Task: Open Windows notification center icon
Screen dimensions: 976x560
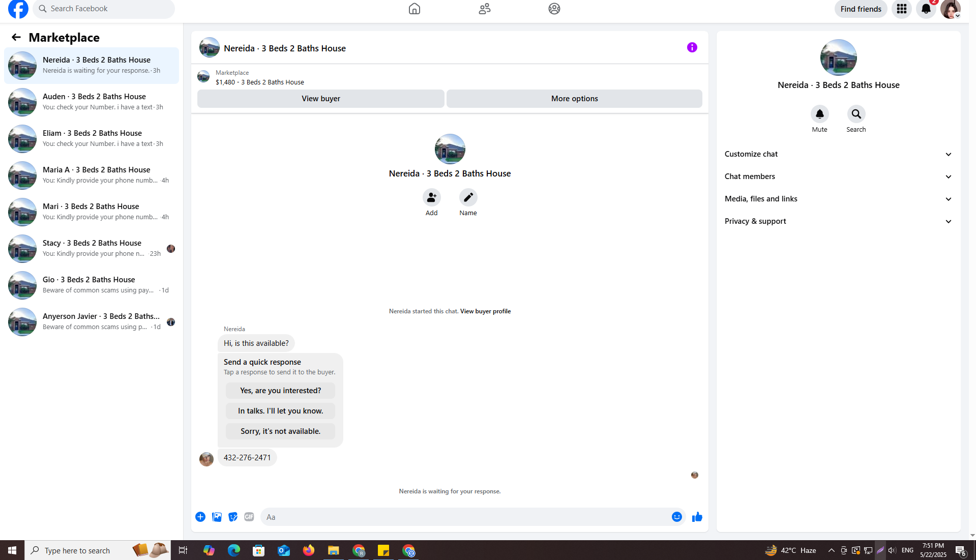Action: click(961, 550)
